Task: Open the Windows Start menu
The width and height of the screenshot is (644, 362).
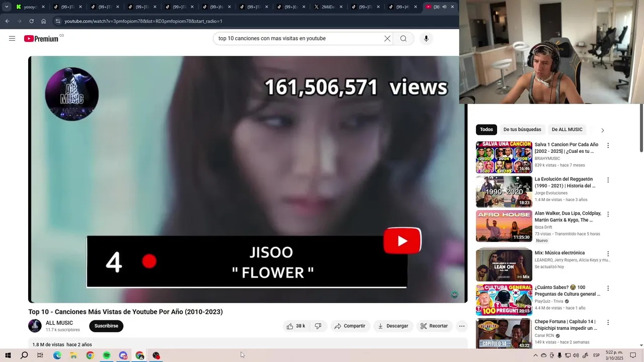Action: coord(8,355)
